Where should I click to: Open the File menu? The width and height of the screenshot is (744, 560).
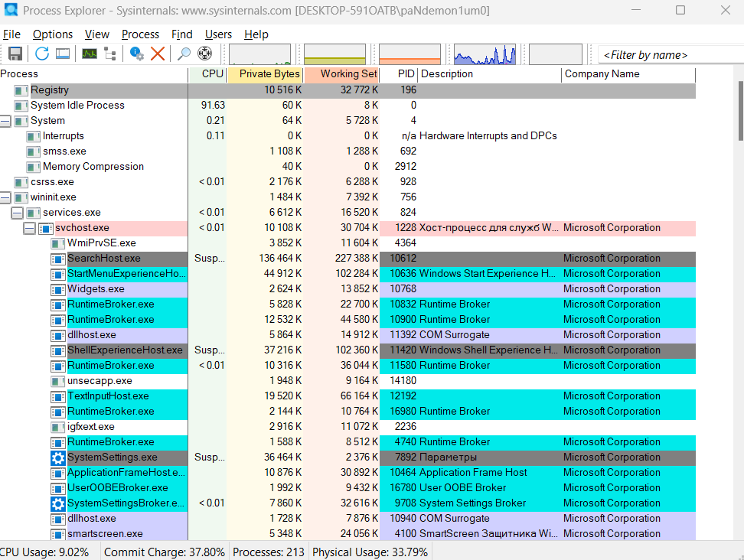tap(11, 34)
